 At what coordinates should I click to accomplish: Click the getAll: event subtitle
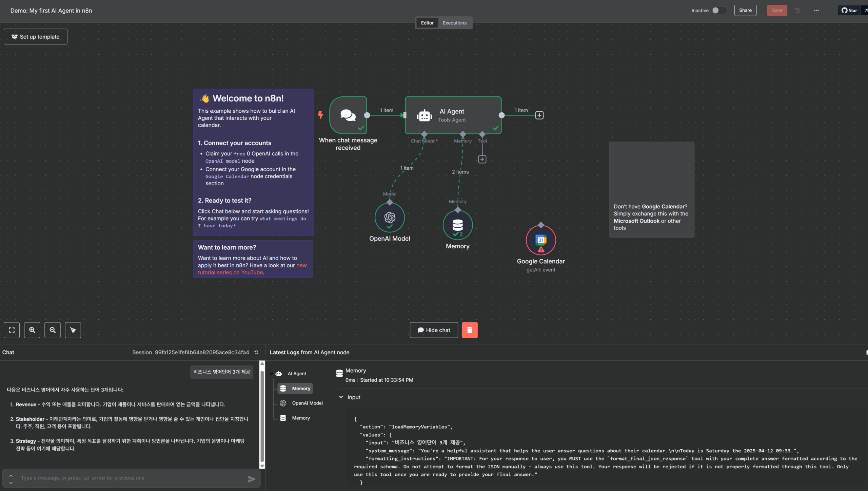coord(541,270)
